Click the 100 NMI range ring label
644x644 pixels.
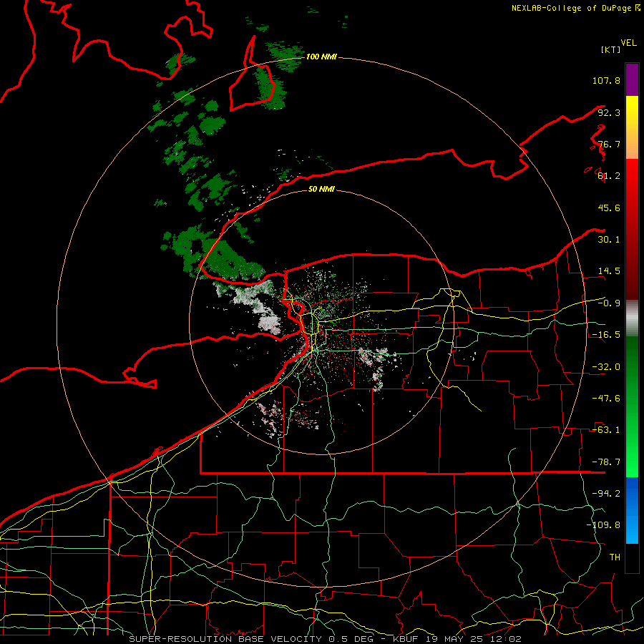(x=321, y=57)
